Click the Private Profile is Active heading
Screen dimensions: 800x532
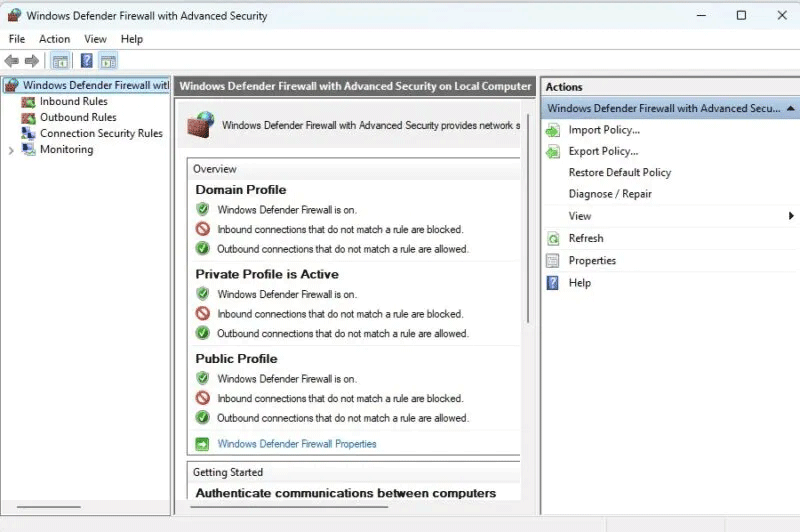point(267,274)
